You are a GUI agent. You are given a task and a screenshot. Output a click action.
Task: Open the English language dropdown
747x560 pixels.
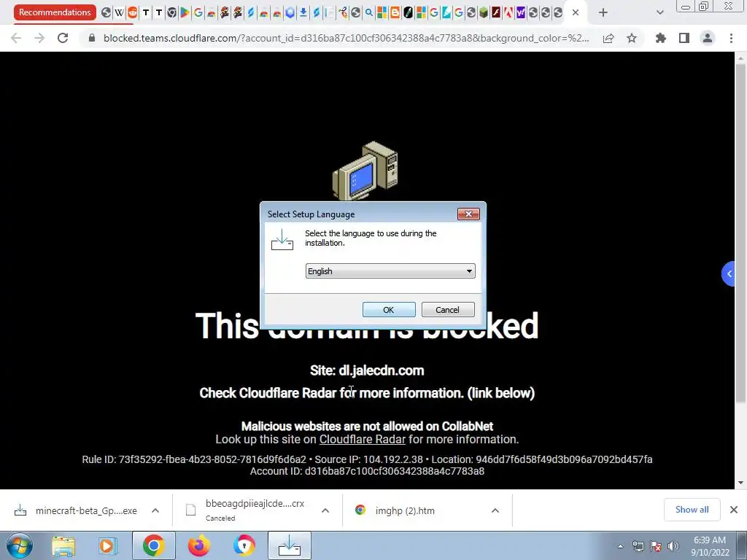tap(390, 271)
